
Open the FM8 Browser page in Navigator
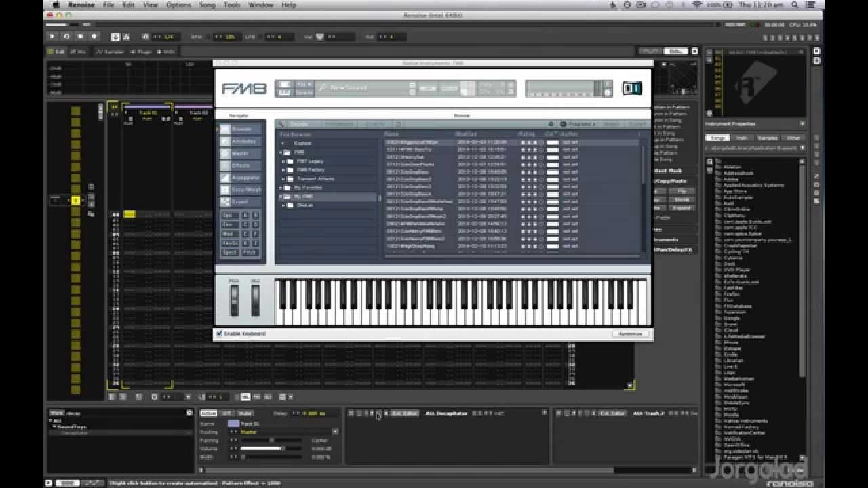coord(241,129)
